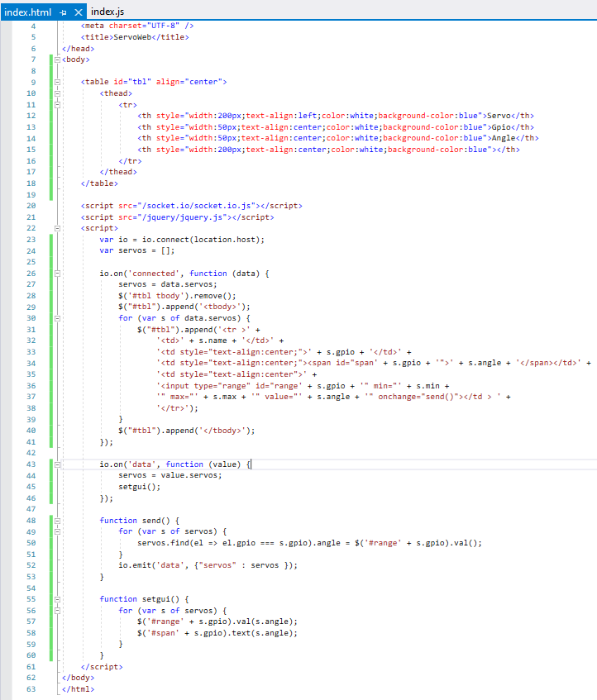Fold the for loop inside send()
The image size is (597, 700).
tap(57, 531)
